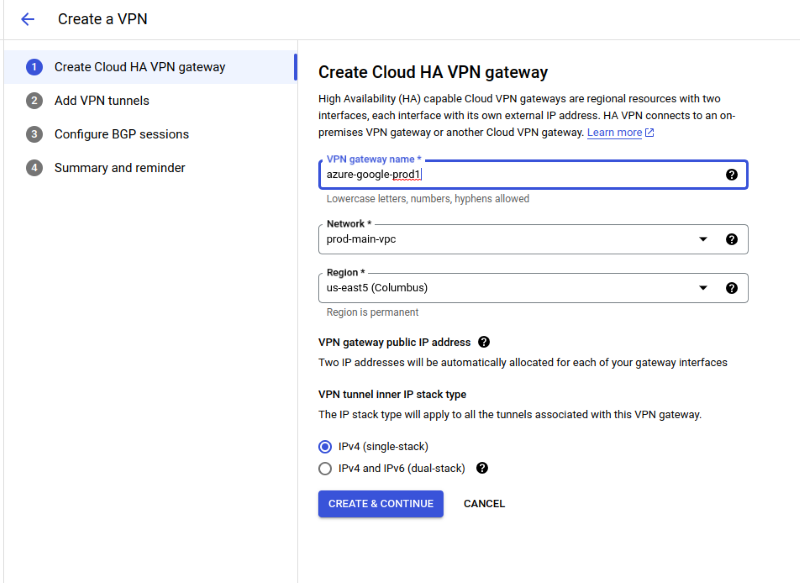Screen dimensions: 800x583
Task: Open help for VPN gateway public IP address
Action: tap(484, 342)
